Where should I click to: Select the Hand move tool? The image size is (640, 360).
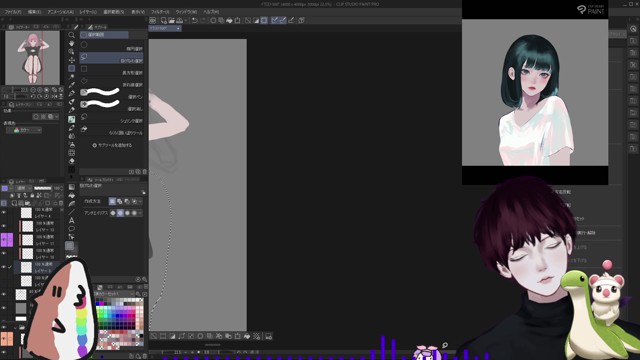(71, 43)
